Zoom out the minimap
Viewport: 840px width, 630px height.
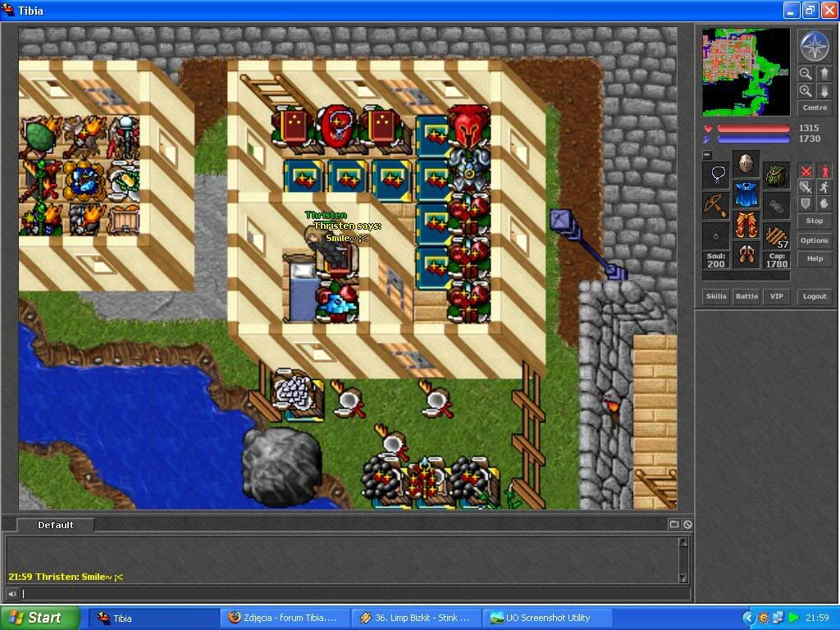tap(806, 73)
